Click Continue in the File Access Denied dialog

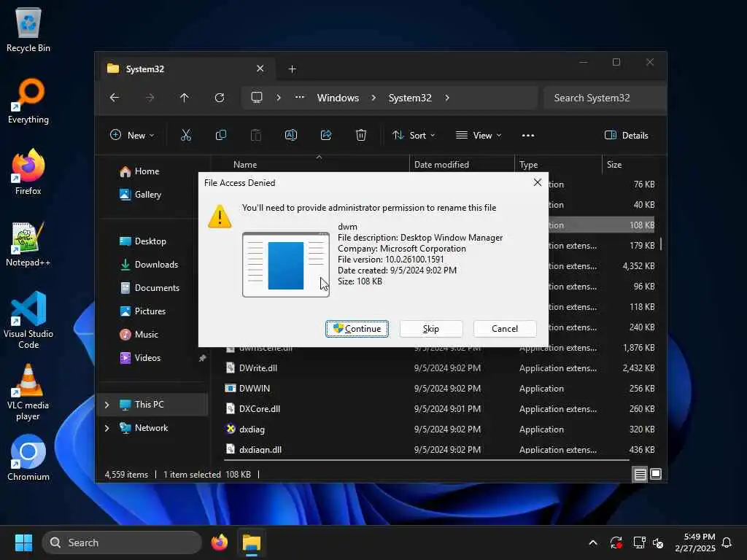click(357, 329)
